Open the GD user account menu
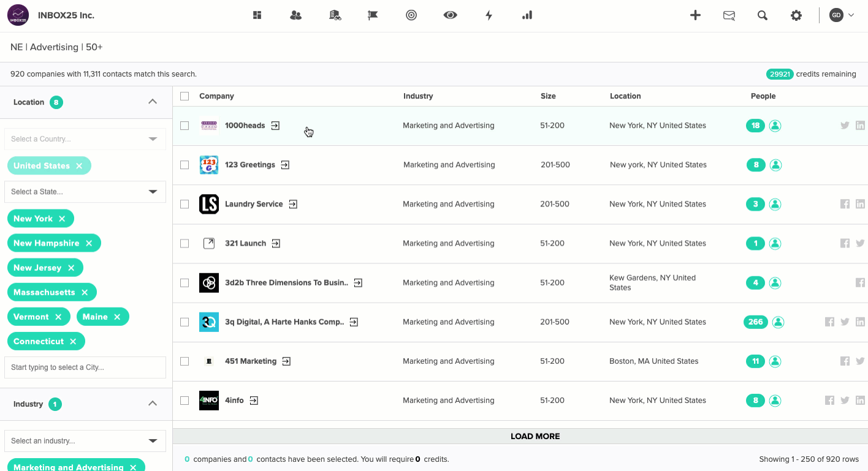The image size is (868, 471). (842, 15)
